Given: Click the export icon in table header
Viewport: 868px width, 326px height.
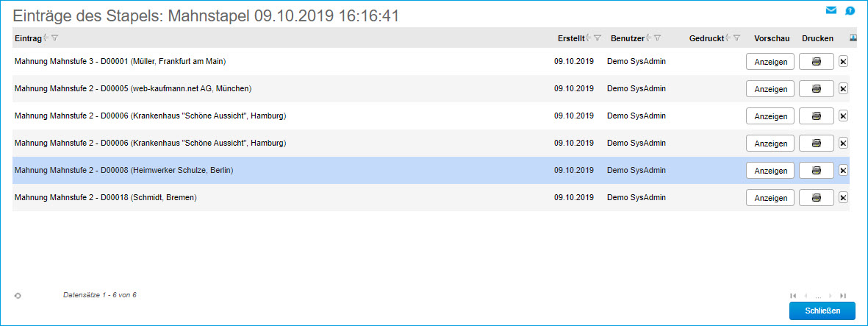Looking at the screenshot, I should click(853, 38).
